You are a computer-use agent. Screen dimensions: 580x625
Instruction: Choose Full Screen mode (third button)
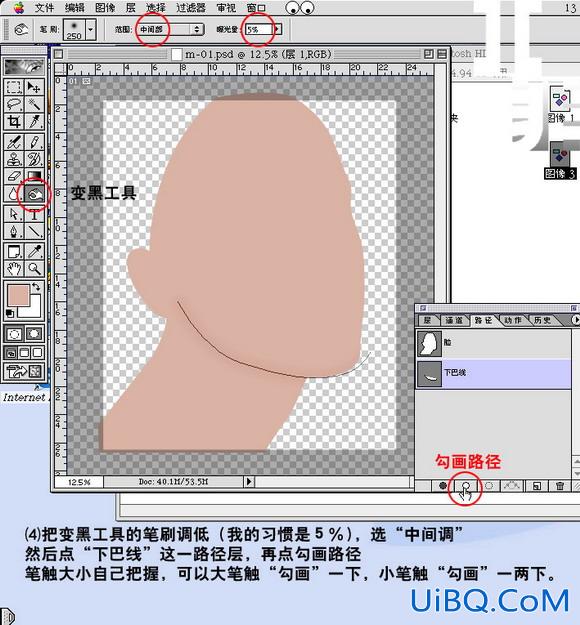tap(37, 353)
